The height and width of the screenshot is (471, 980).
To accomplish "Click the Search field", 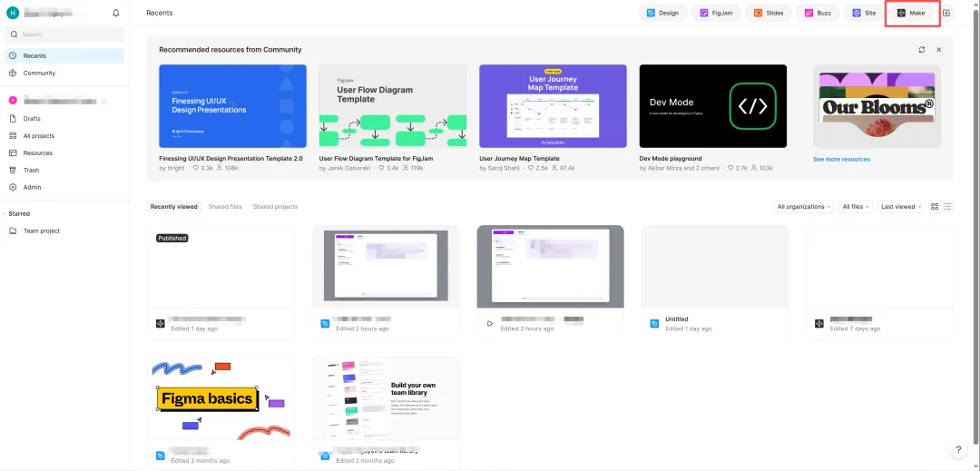I will 65,34.
